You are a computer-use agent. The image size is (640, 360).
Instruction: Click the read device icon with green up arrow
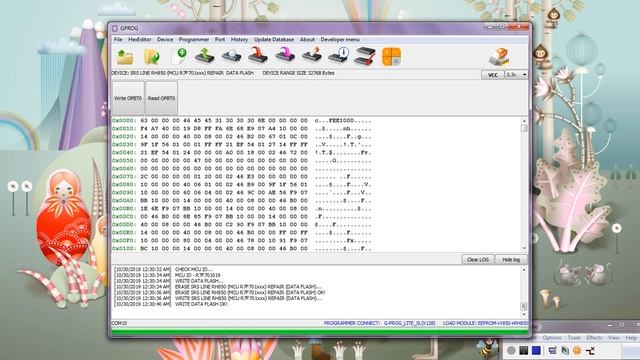(204, 56)
